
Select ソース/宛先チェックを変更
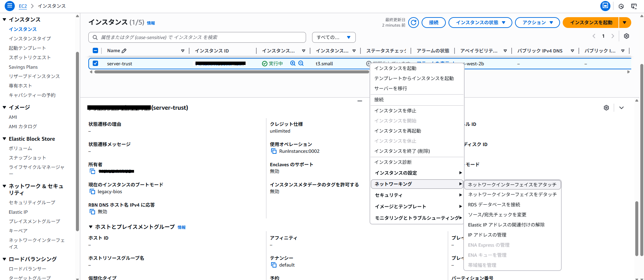click(512, 215)
